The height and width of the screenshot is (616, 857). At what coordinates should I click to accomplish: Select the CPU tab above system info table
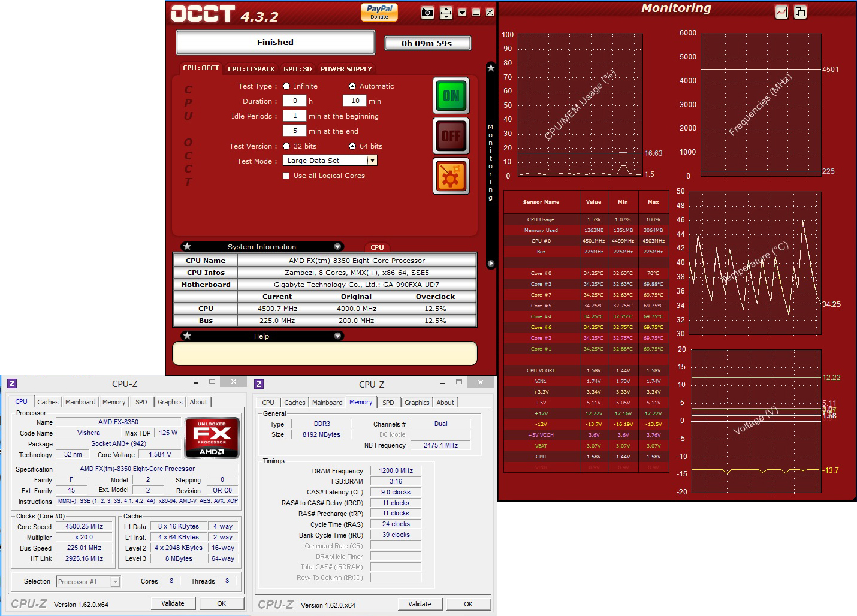(x=377, y=247)
